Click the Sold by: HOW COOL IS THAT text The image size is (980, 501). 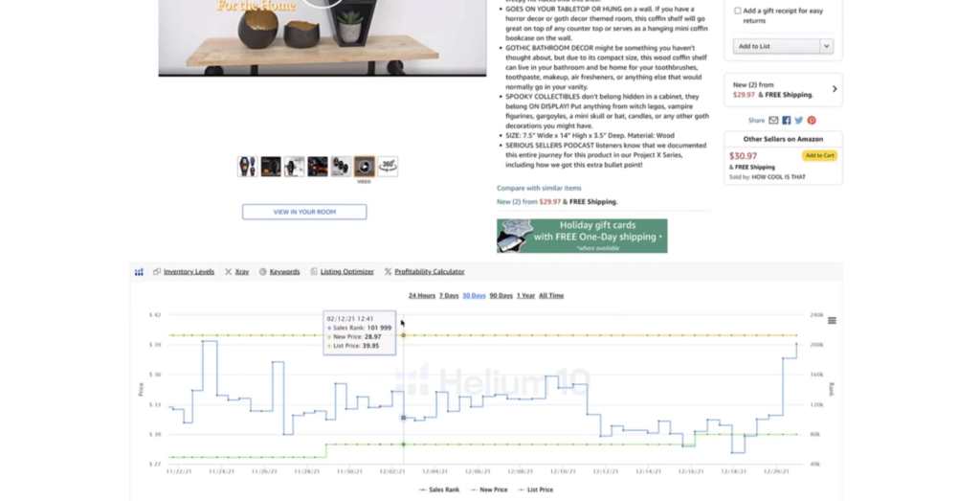pyautogui.click(x=767, y=177)
